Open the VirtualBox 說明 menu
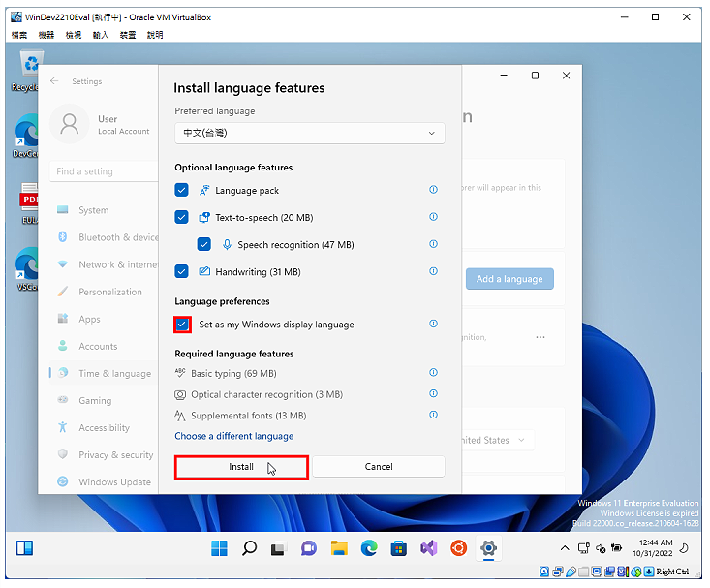 pyautogui.click(x=155, y=35)
